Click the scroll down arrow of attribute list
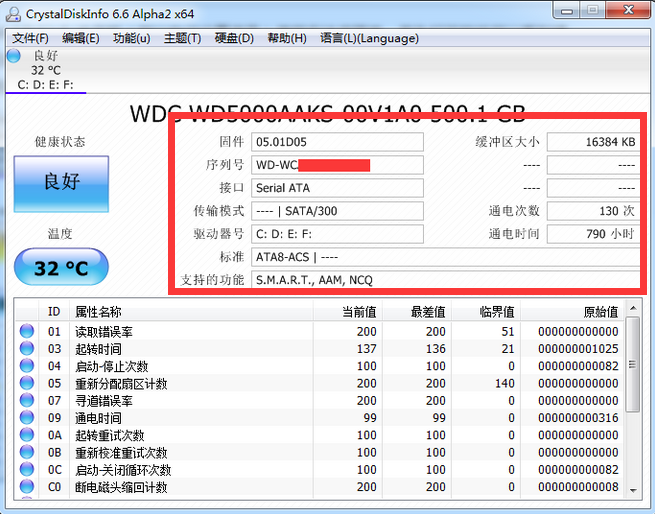 633,491
